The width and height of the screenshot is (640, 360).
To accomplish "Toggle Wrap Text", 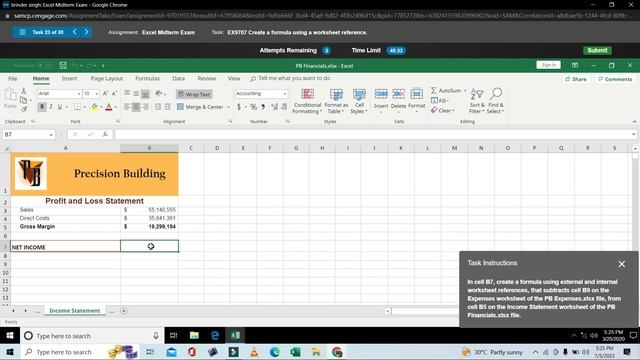I will tap(194, 94).
